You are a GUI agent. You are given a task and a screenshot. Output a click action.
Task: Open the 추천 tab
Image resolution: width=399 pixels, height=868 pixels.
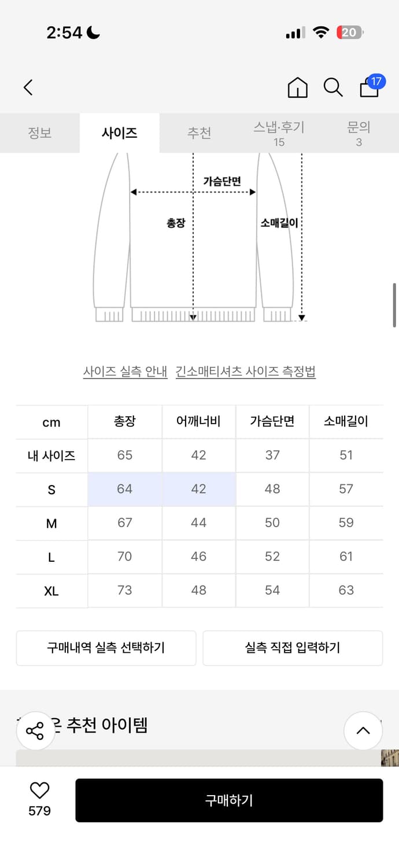pos(199,133)
